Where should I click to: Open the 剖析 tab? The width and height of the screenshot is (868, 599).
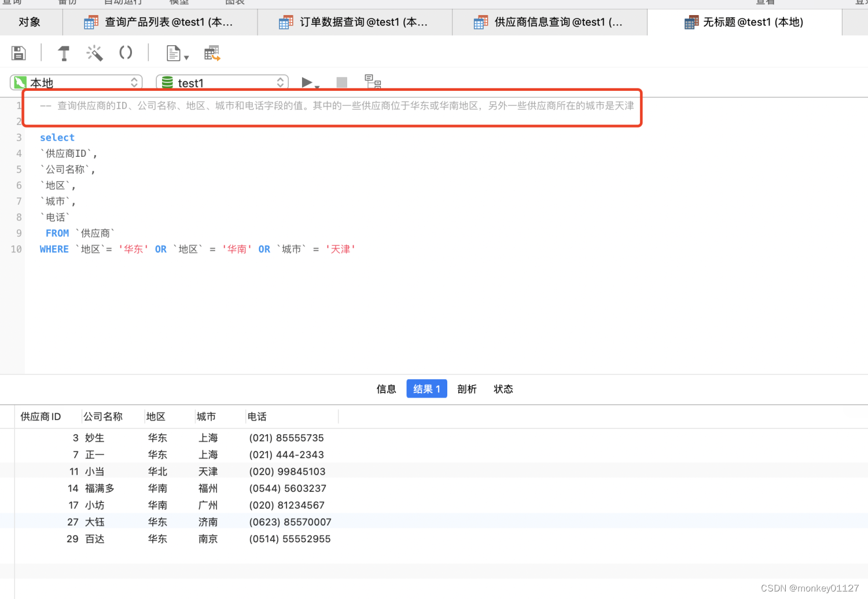pyautogui.click(x=467, y=389)
